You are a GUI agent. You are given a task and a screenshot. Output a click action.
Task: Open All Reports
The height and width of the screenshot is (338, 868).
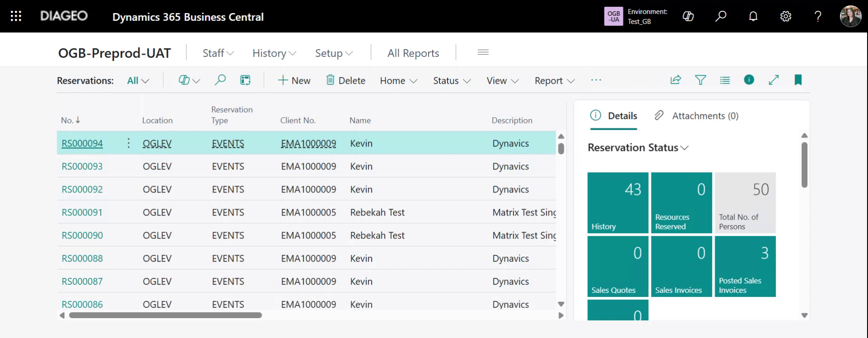413,53
